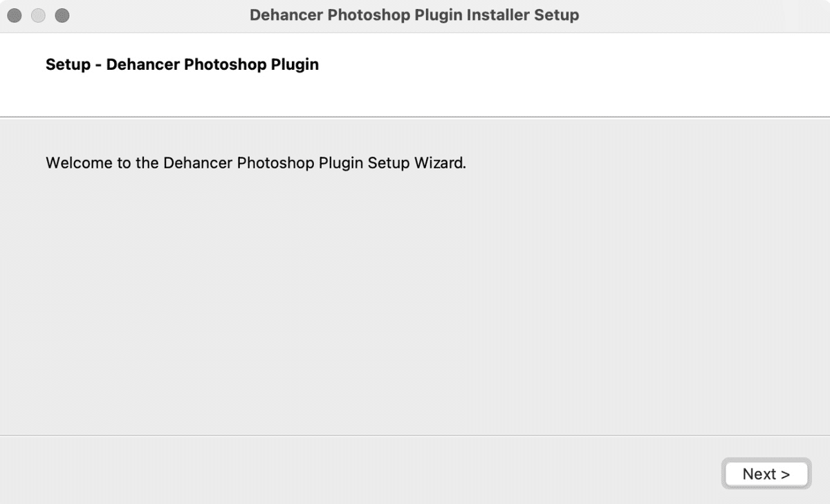
Task: Click the zoom window button
Action: tap(62, 15)
